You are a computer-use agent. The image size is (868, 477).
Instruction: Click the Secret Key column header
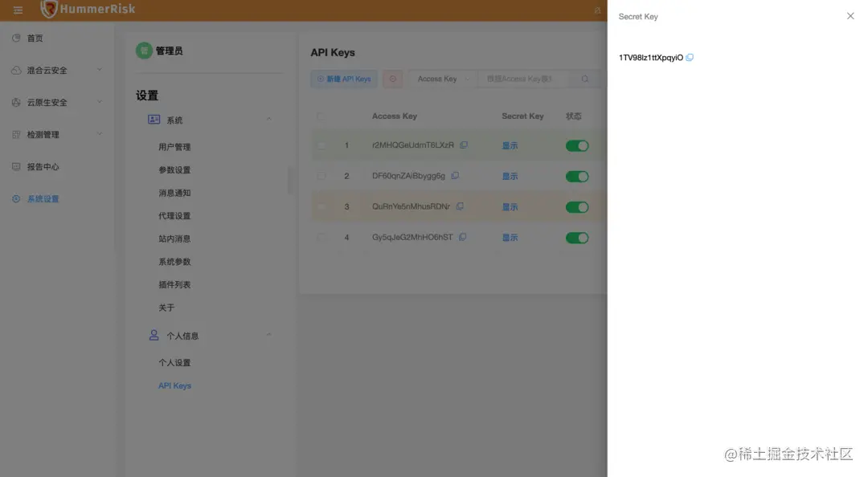click(x=522, y=116)
